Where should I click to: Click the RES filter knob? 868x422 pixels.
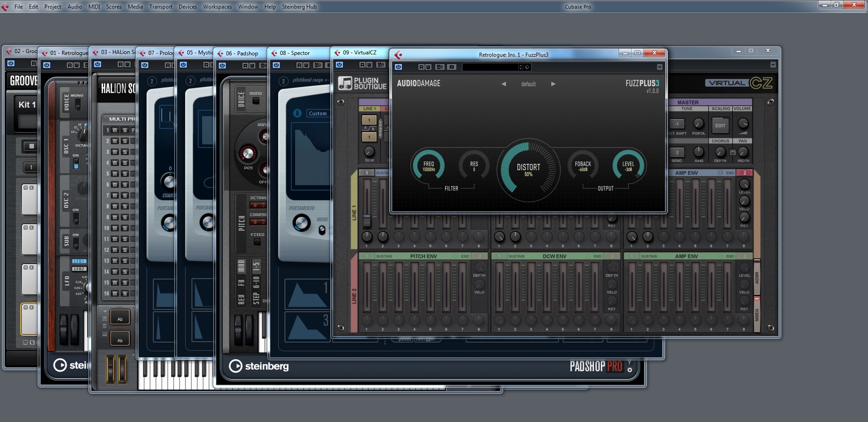(474, 165)
